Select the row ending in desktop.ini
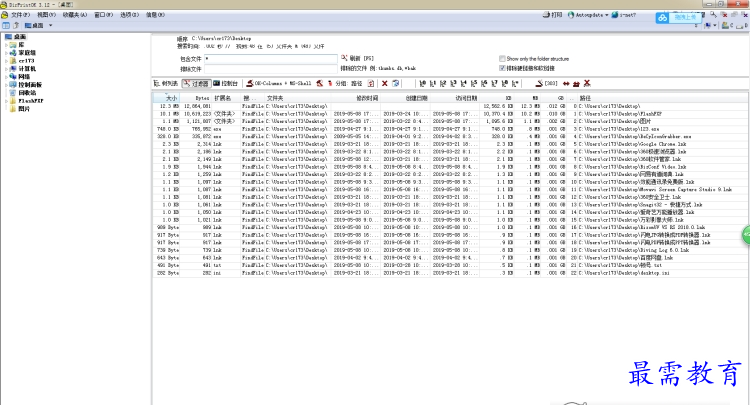 (x=450, y=273)
